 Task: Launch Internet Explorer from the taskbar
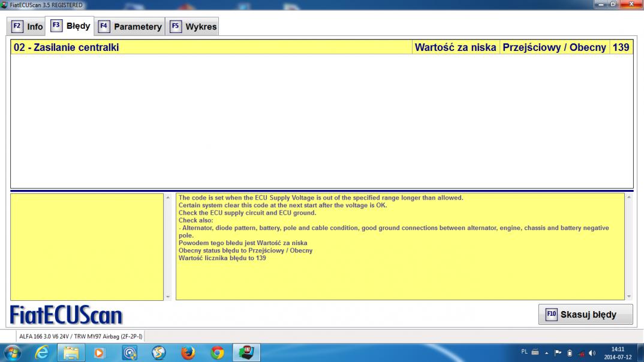(x=41, y=352)
